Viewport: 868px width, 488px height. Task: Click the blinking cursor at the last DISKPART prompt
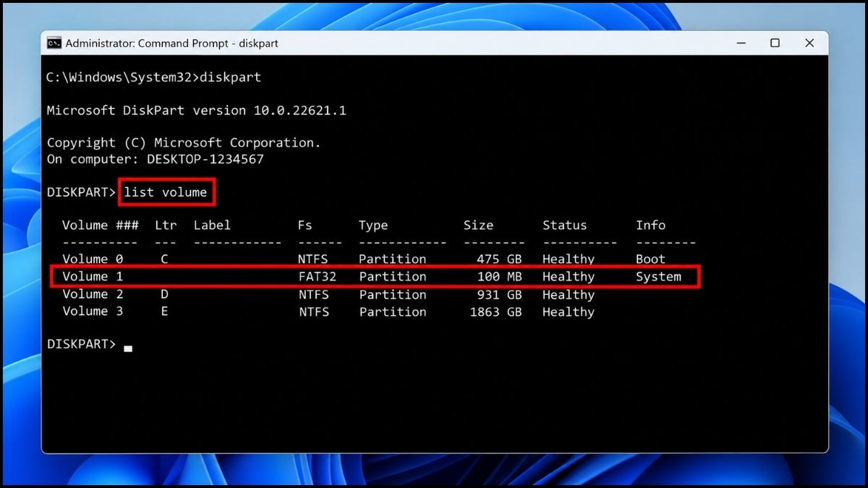coord(128,348)
